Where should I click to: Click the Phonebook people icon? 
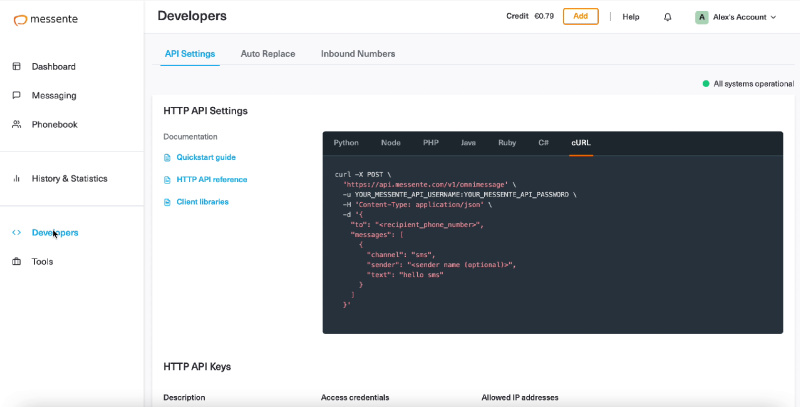click(x=16, y=124)
